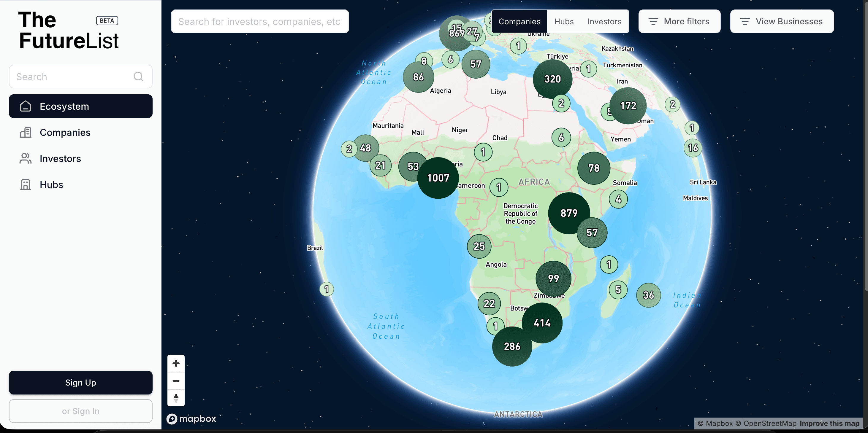Click the Mapbox logo
868x433 pixels.
tap(191, 418)
